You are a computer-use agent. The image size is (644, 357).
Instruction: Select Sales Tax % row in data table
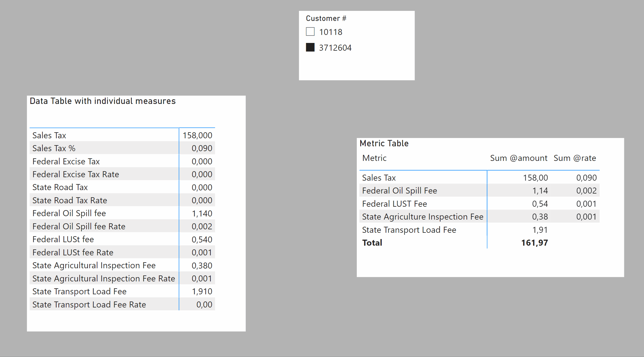click(x=122, y=148)
